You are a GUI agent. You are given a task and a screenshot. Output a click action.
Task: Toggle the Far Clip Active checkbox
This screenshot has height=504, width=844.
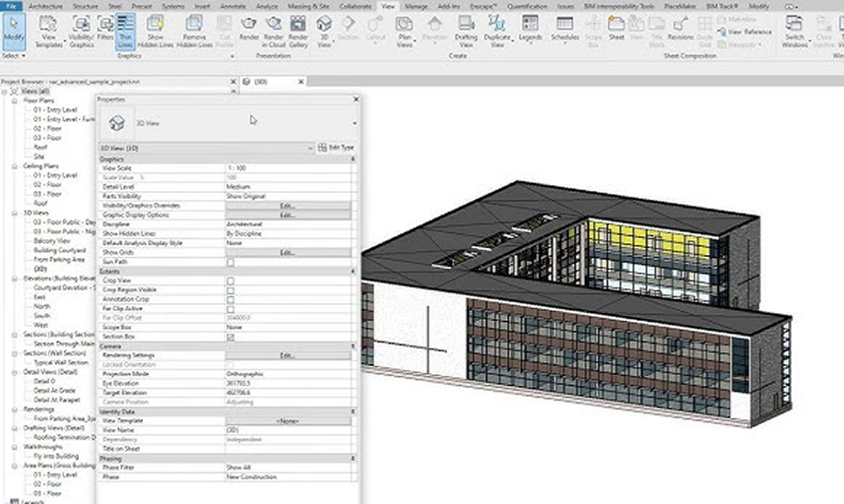pos(230,309)
